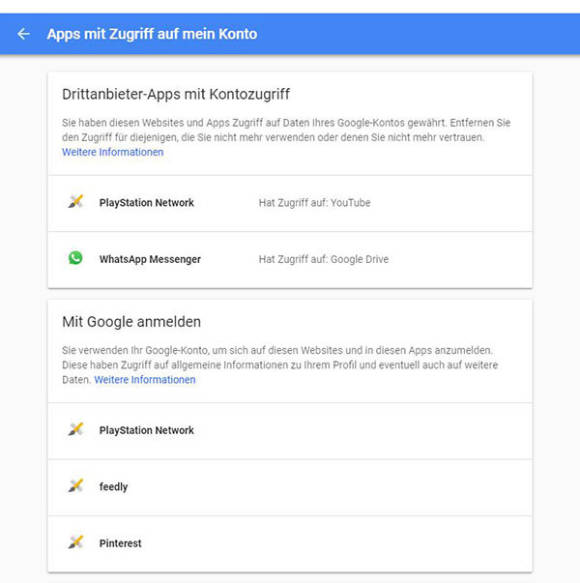Click PlayStation Network icon under Drittanbieter-Apps

pos(75,202)
